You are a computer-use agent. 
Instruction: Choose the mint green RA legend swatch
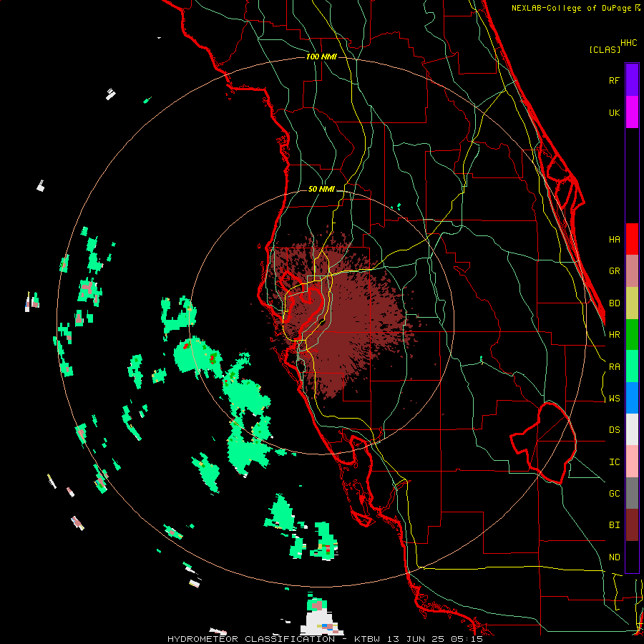point(632,366)
